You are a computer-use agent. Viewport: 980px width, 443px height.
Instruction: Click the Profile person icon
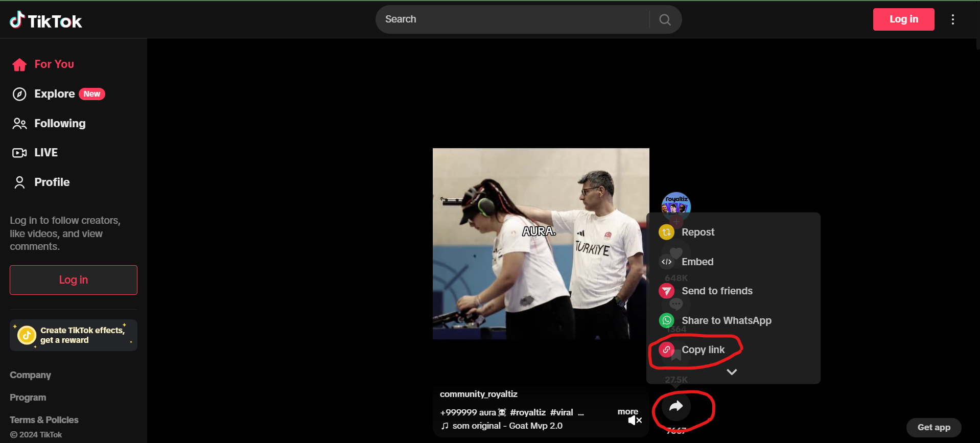pyautogui.click(x=19, y=182)
